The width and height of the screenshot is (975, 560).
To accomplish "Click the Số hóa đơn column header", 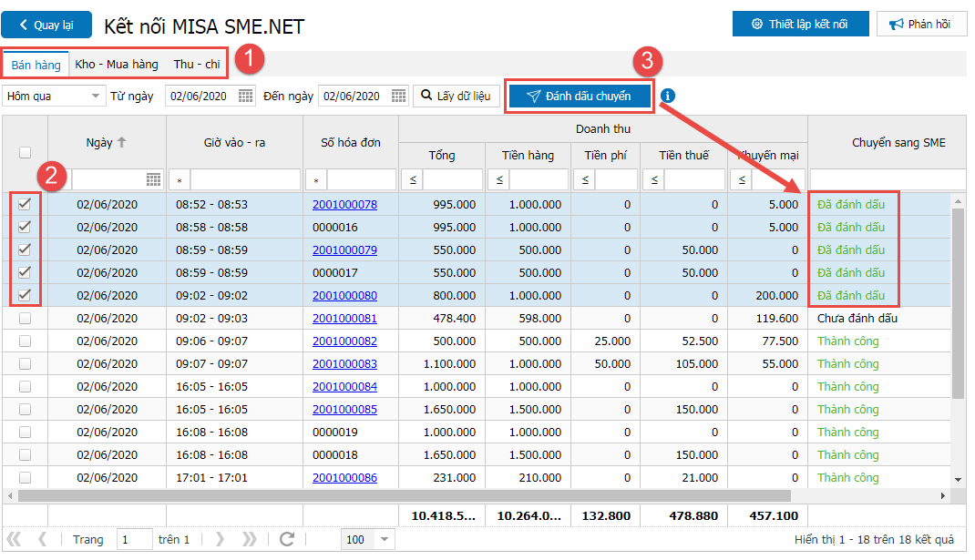I will (x=350, y=142).
